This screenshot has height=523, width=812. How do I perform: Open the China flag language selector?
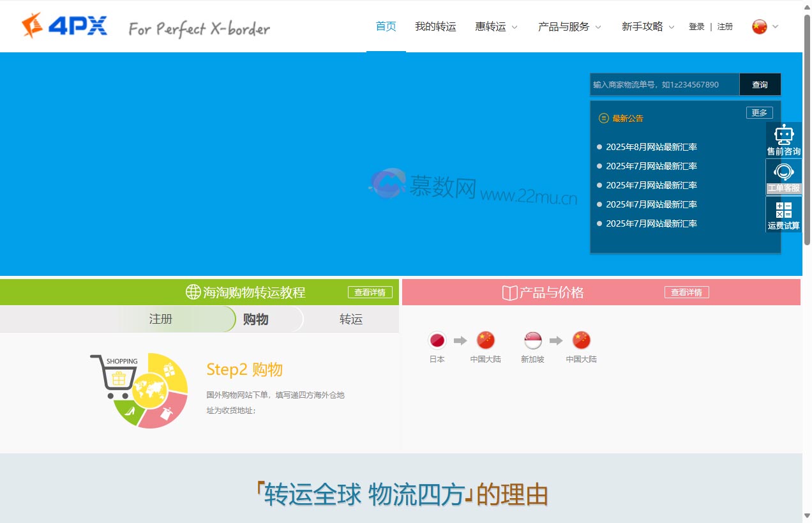(x=765, y=27)
